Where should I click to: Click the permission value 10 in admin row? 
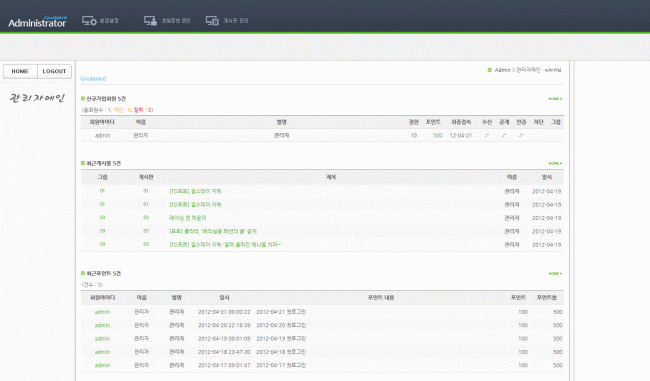pyautogui.click(x=413, y=136)
